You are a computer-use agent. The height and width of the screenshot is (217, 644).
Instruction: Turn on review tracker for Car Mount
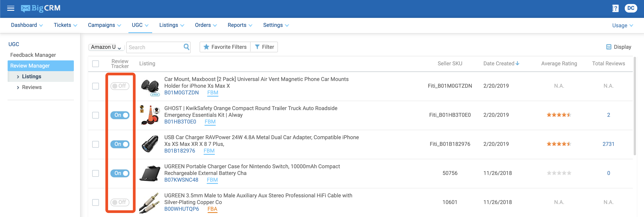120,86
